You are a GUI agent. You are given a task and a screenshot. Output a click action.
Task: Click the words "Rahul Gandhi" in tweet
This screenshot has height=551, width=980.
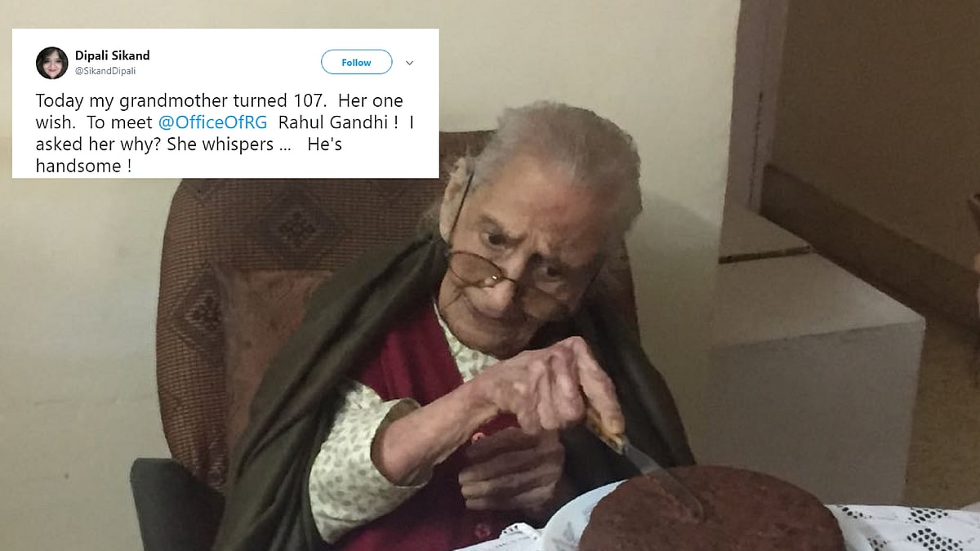click(336, 123)
